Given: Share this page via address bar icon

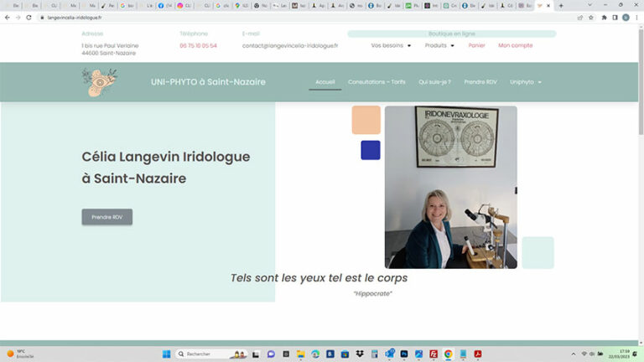Looking at the screenshot, I should click(580, 18).
